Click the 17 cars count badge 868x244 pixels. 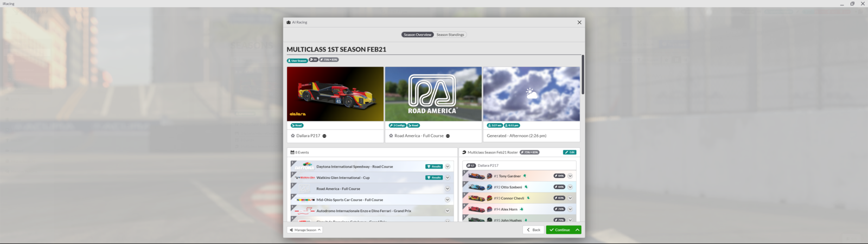(x=471, y=166)
